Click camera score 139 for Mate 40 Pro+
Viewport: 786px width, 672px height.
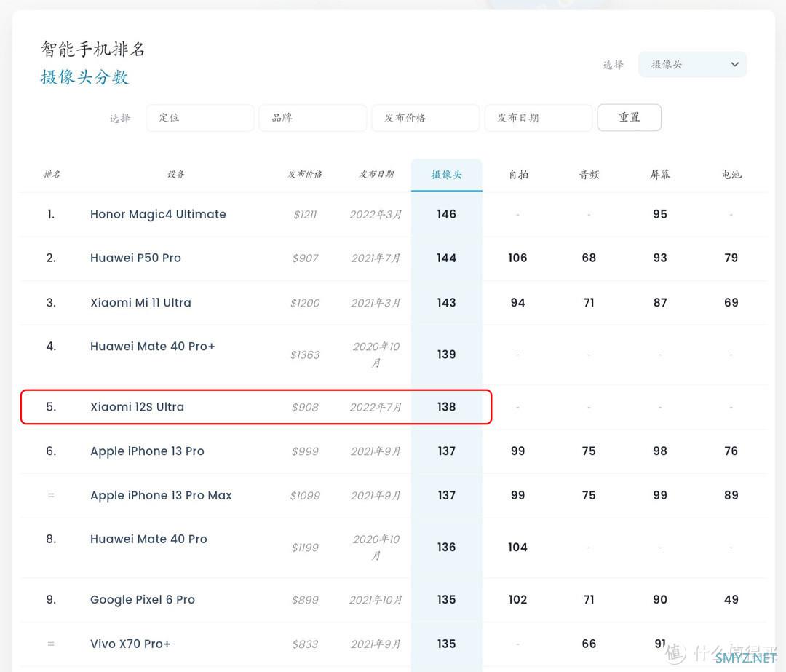pyautogui.click(x=447, y=355)
